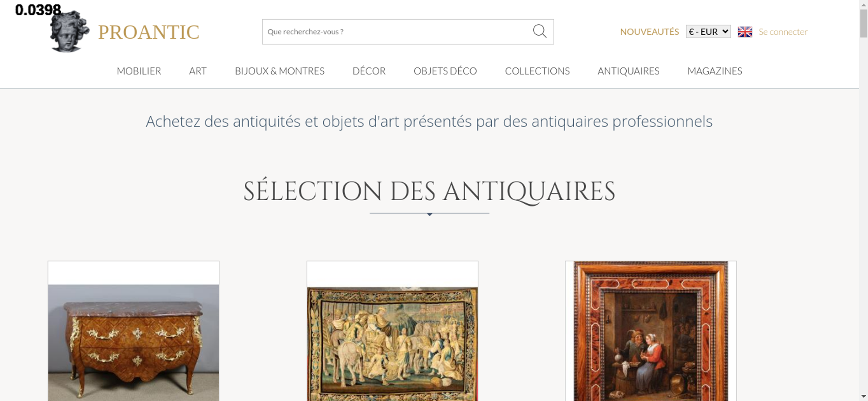Open the Décor menu
Screen dimensions: 868x401
click(369, 71)
